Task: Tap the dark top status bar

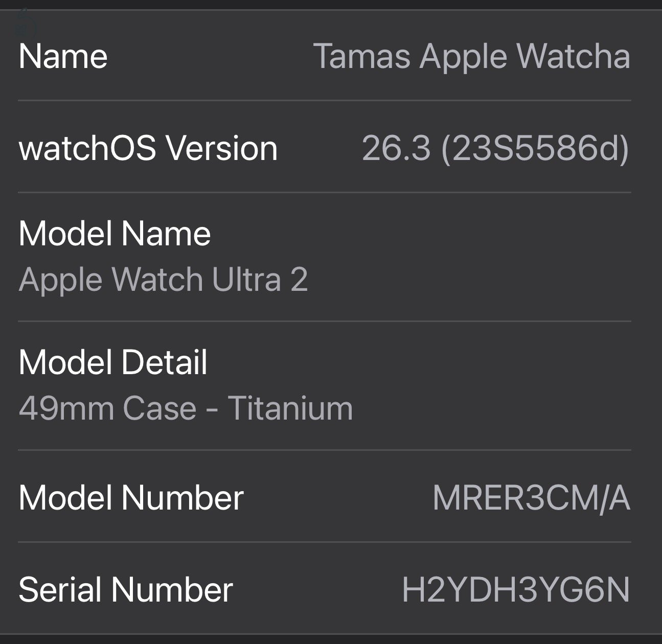Action: click(331, 4)
